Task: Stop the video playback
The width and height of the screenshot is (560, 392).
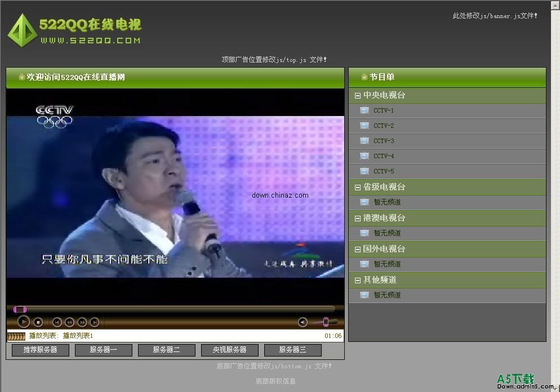Action: 38,322
